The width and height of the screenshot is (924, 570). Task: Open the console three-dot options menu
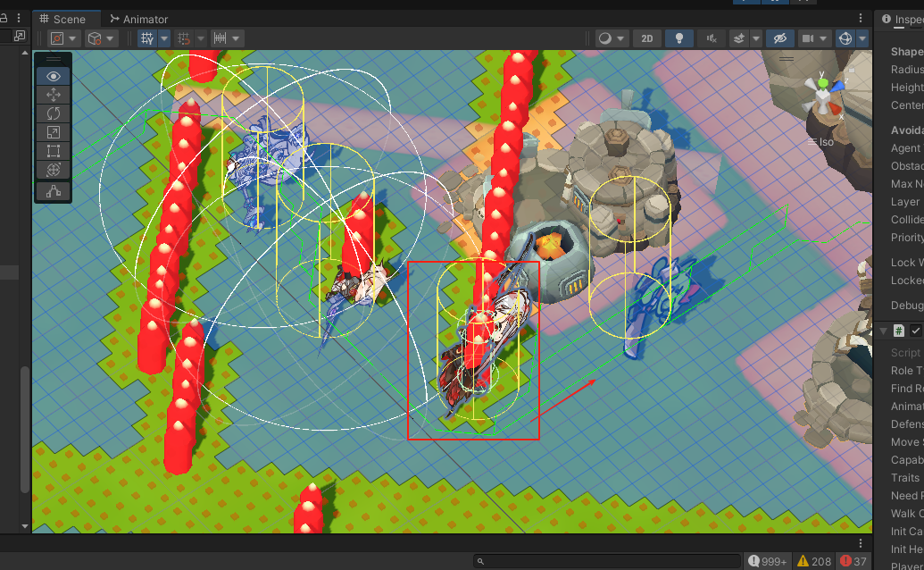click(861, 543)
